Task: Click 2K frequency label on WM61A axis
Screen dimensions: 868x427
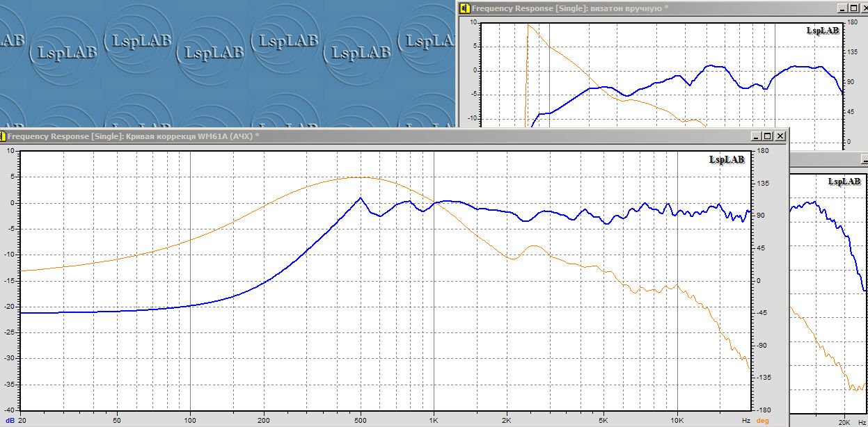Action: [507, 421]
